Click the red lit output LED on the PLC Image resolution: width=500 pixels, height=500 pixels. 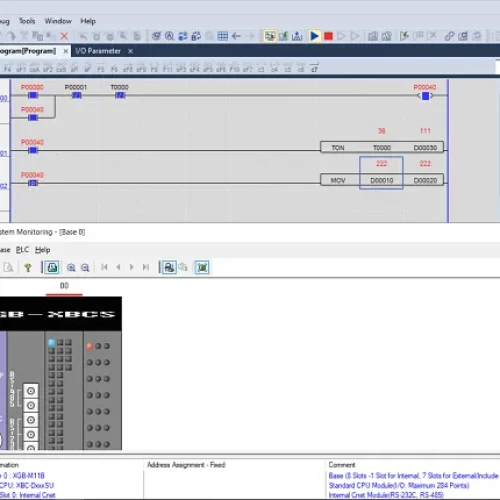tap(90, 346)
